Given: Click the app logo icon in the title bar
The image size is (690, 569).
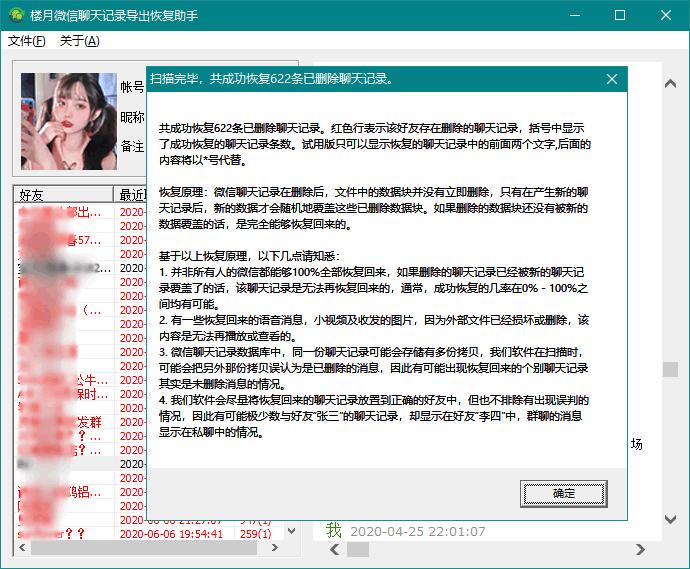Looking at the screenshot, I should (x=17, y=15).
